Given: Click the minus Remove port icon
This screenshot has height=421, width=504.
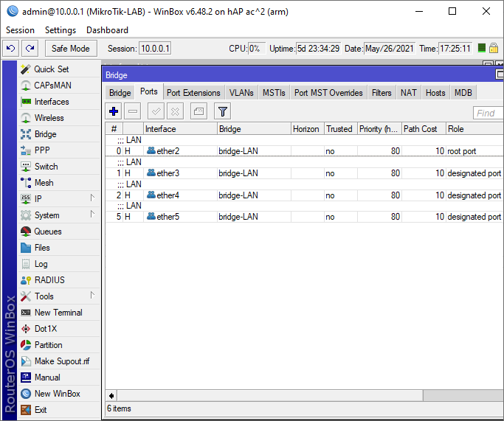Looking at the screenshot, I should click(x=133, y=111).
